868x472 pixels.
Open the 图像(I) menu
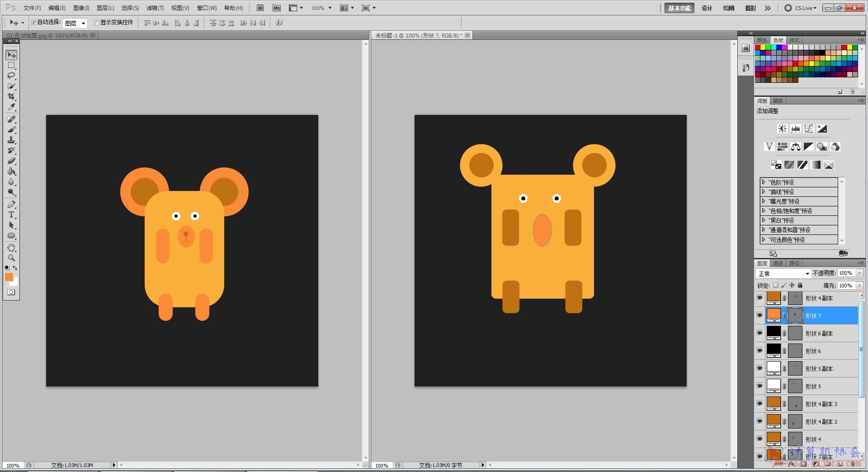click(x=81, y=8)
